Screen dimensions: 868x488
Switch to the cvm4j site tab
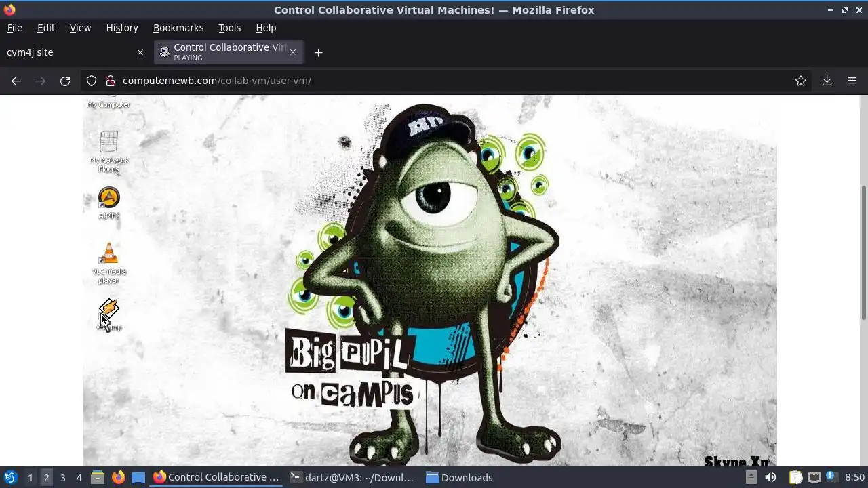coord(75,52)
